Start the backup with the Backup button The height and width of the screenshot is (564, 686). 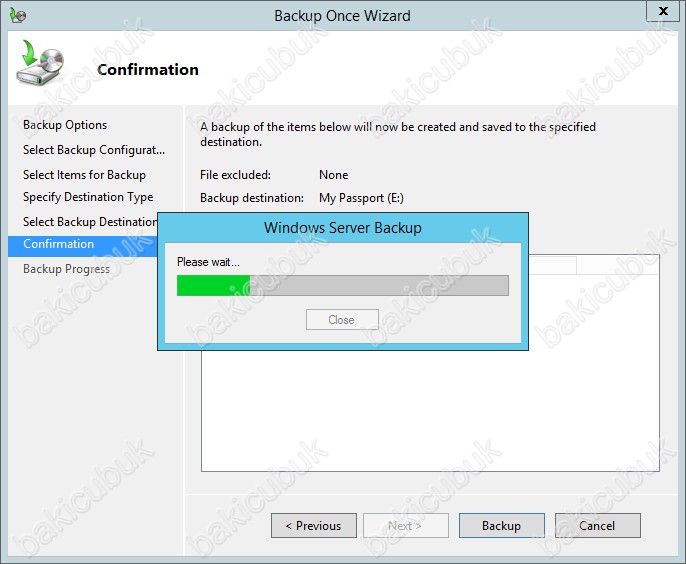[x=502, y=525]
